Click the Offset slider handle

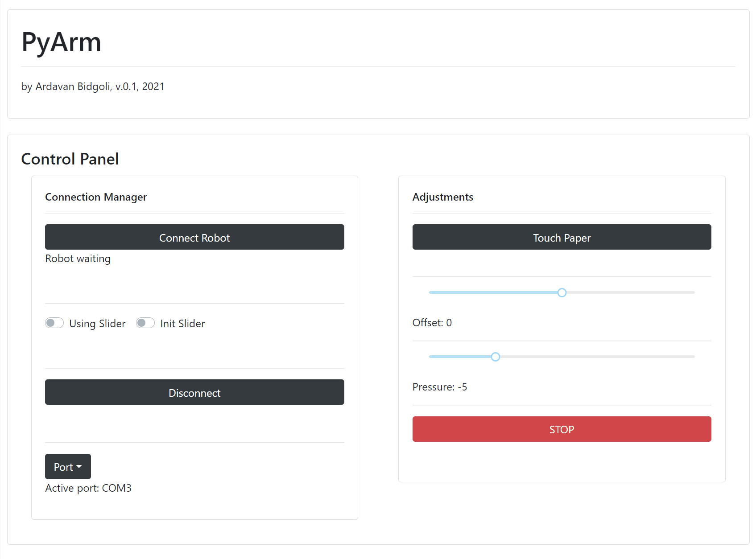pos(562,293)
